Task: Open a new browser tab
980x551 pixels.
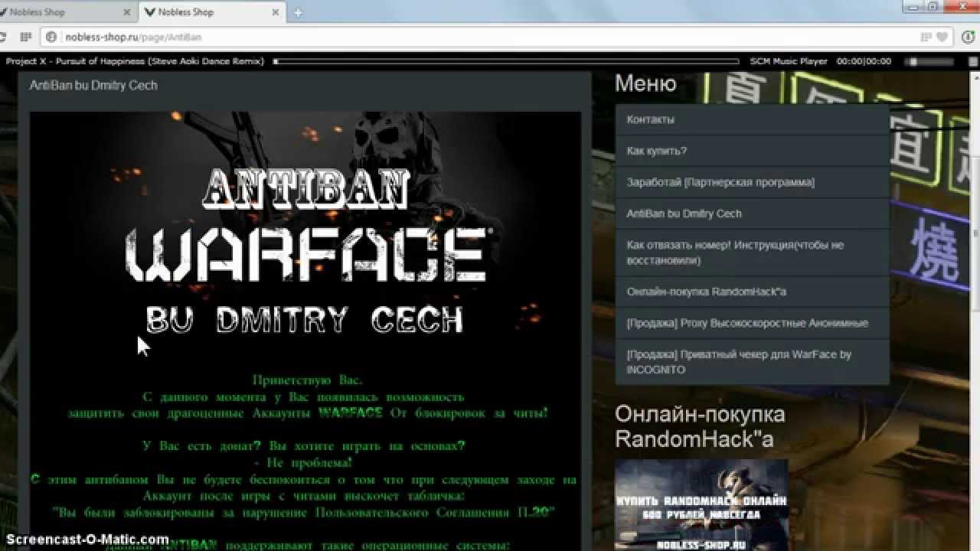Action: click(298, 13)
